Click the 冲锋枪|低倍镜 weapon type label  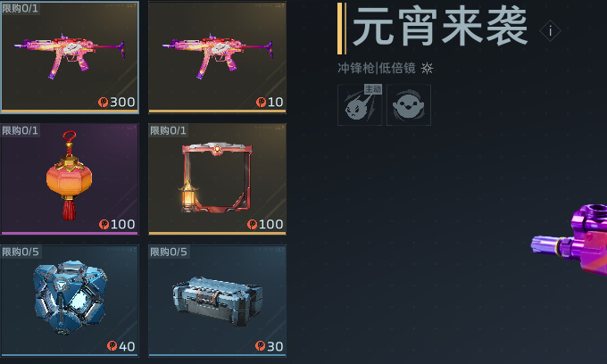(377, 68)
